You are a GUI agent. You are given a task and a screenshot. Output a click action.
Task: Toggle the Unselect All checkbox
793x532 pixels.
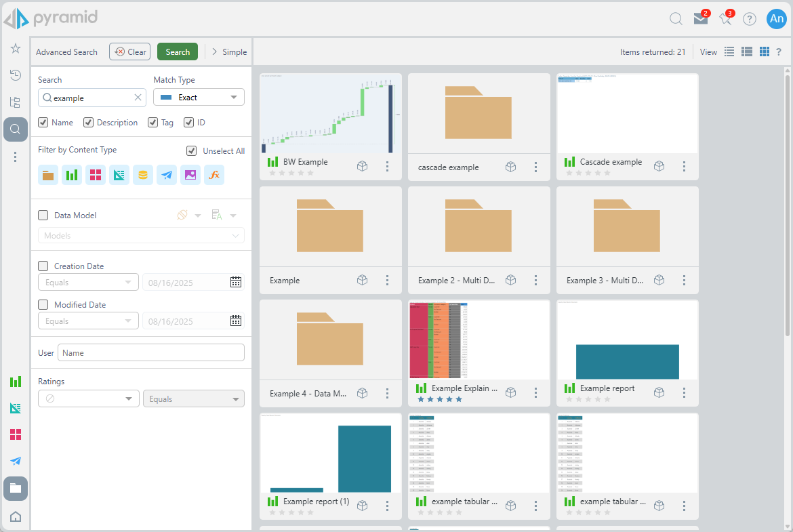point(191,151)
